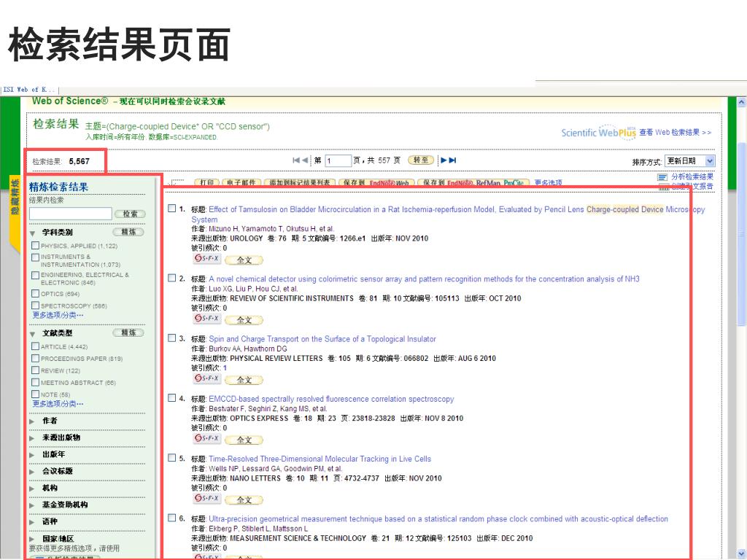Expand the 语种 refine section
This screenshot has height=560, width=747.
coord(32,522)
